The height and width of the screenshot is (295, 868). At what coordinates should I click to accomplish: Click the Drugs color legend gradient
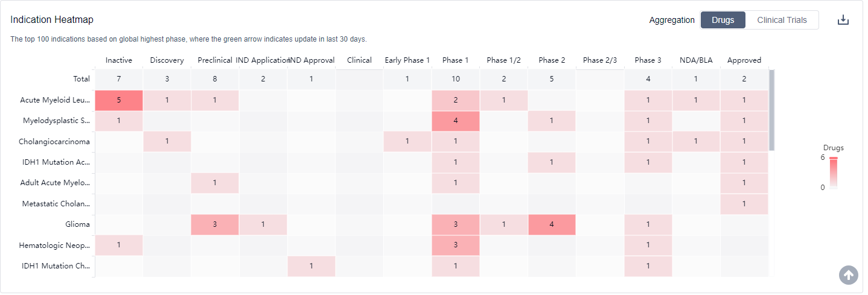tap(833, 174)
